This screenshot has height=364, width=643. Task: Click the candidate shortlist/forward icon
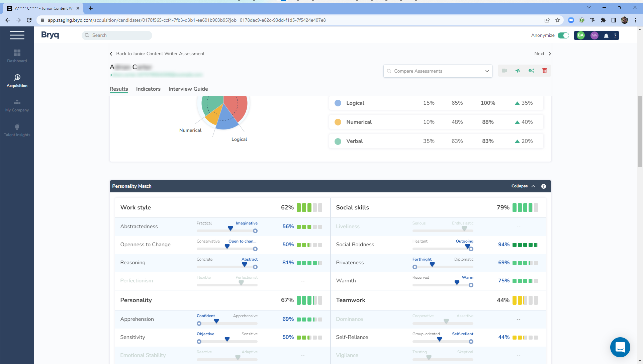[518, 71]
